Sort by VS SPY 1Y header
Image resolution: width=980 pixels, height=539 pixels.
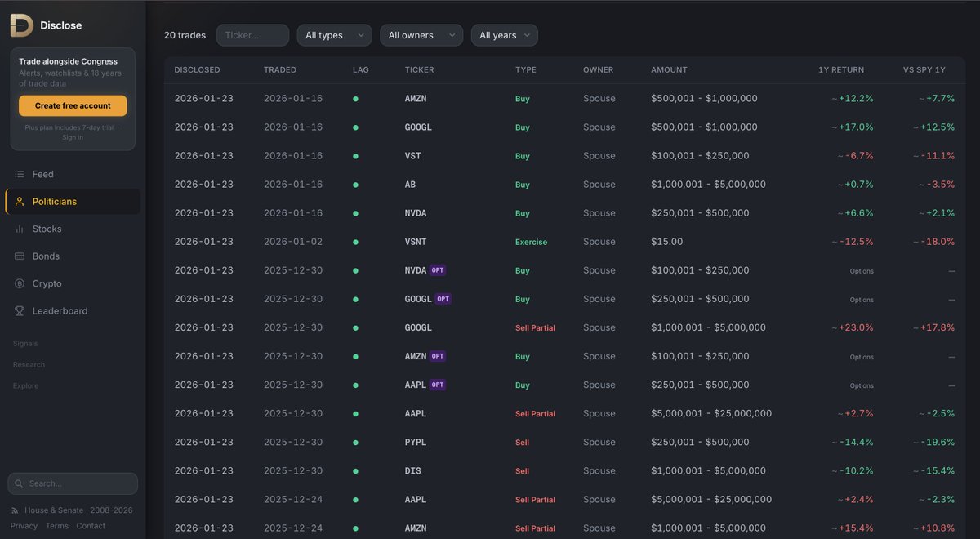coord(924,70)
